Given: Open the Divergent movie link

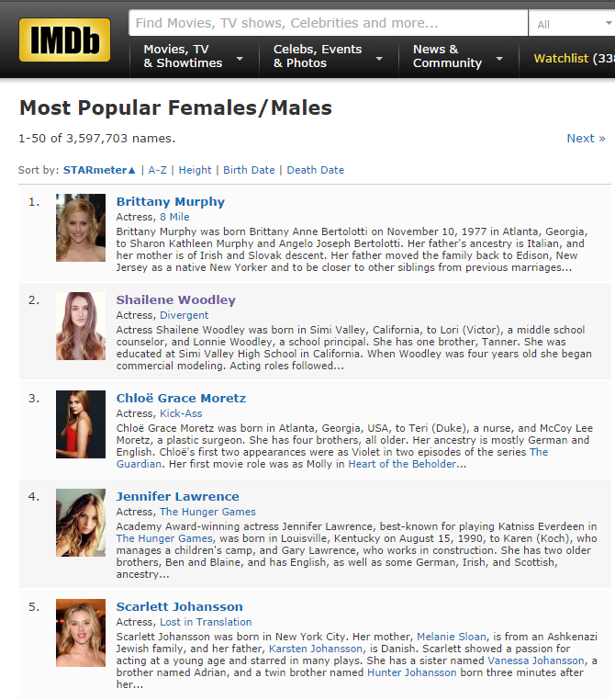Looking at the screenshot, I should [184, 315].
